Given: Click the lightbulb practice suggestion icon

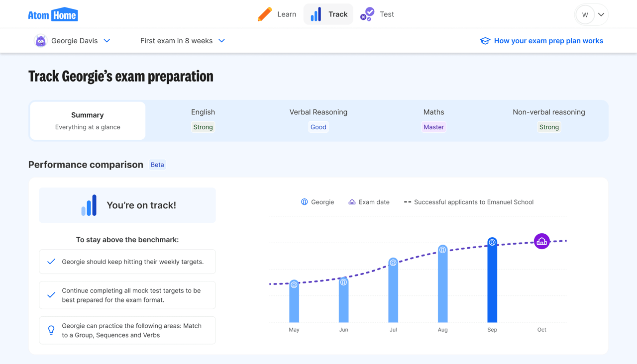Looking at the screenshot, I should pos(51,330).
